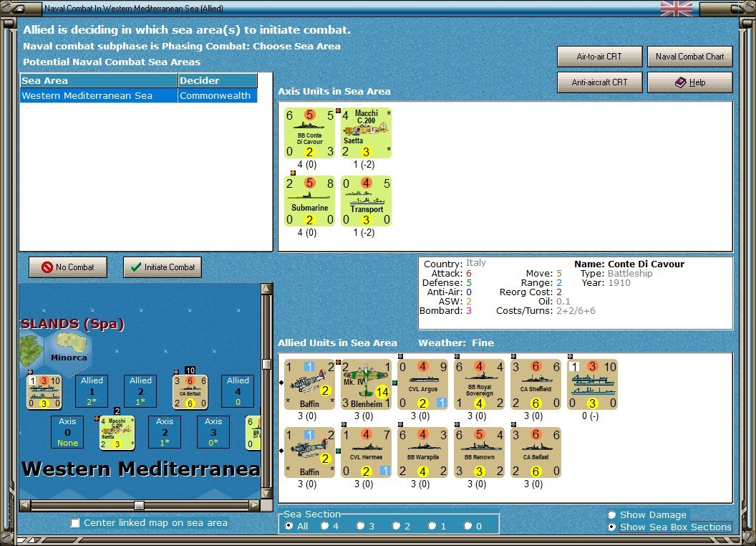Screen dimensions: 756x546
Task: Enable Center linked map on sea area
Action: point(74,523)
